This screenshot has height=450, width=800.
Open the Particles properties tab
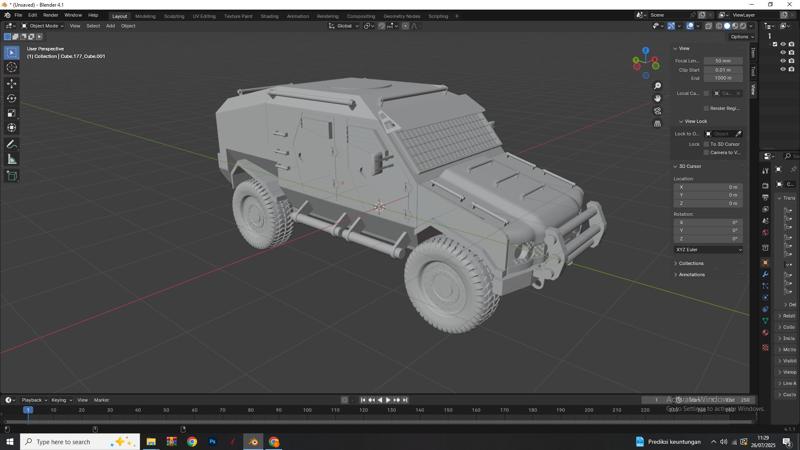[x=765, y=286]
